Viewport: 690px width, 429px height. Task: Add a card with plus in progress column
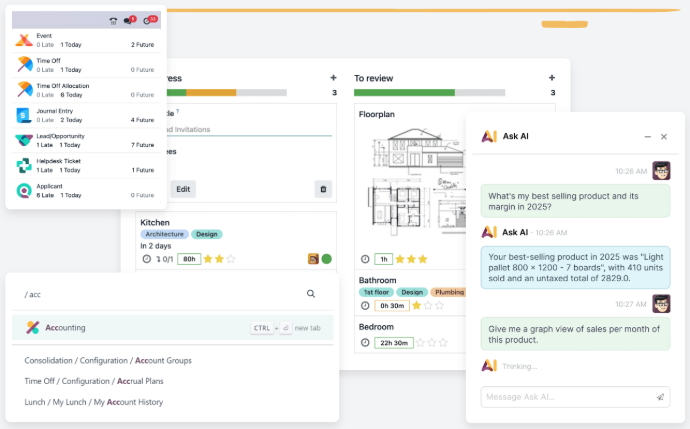pyautogui.click(x=333, y=78)
